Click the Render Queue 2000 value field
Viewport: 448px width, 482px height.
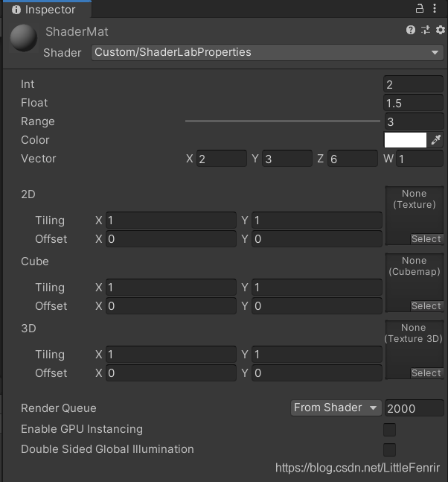(415, 408)
